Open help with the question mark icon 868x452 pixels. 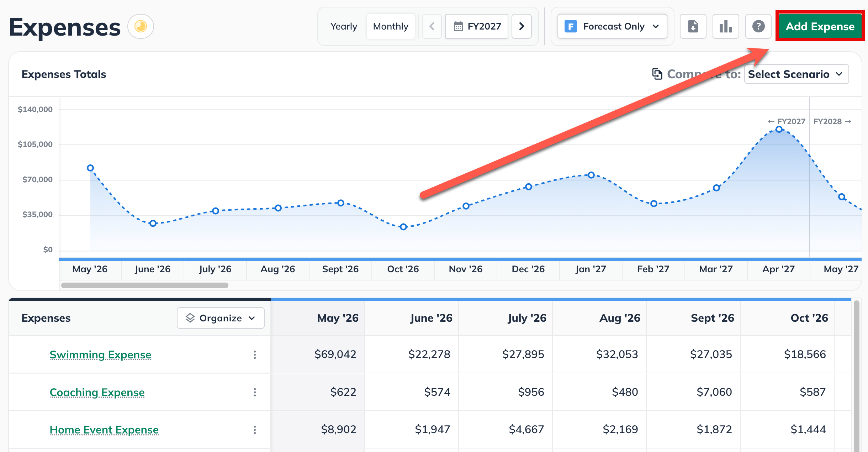point(758,26)
